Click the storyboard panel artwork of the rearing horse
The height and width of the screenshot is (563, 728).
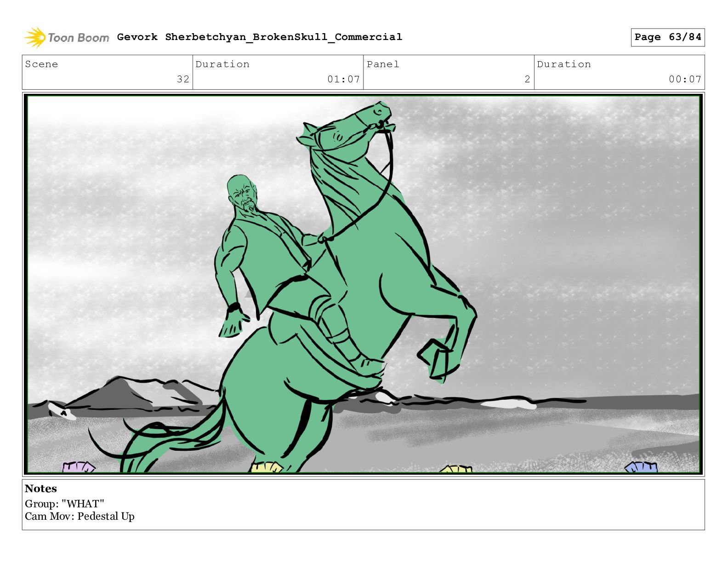pyautogui.click(x=363, y=284)
